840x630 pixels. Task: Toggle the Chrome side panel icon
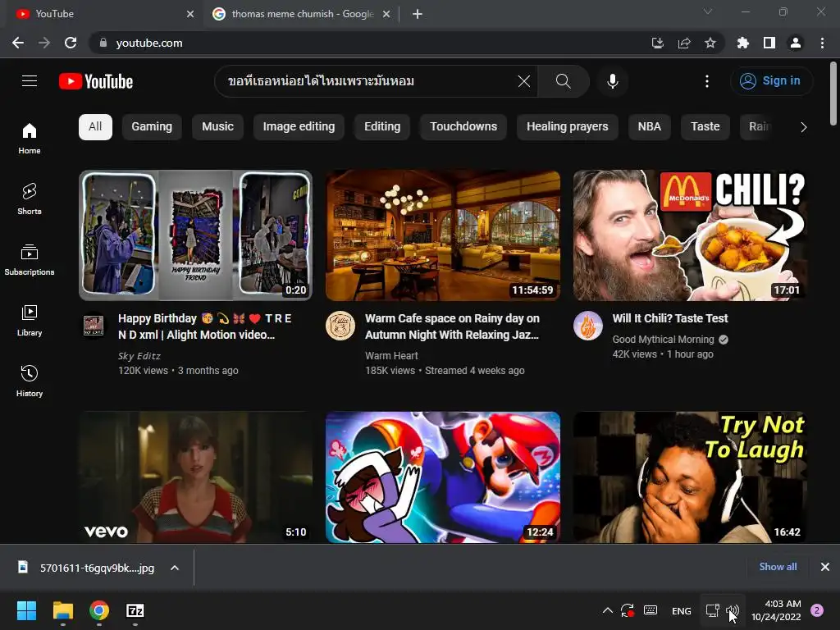pyautogui.click(x=769, y=43)
